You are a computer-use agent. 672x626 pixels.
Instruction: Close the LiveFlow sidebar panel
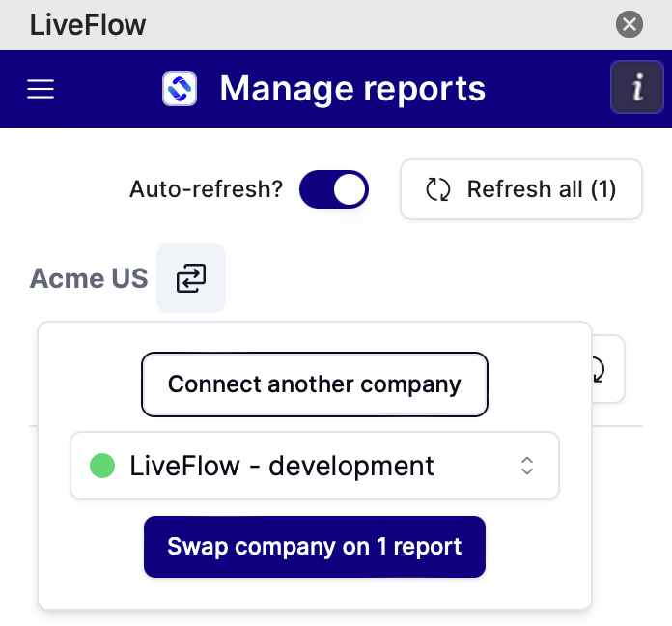[630, 24]
